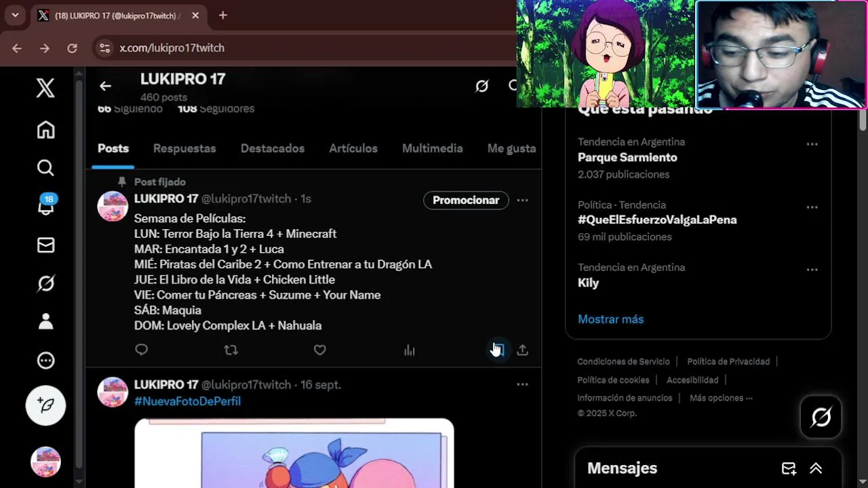Open options for Kily trend
The height and width of the screenshot is (488, 868).
[x=812, y=270]
